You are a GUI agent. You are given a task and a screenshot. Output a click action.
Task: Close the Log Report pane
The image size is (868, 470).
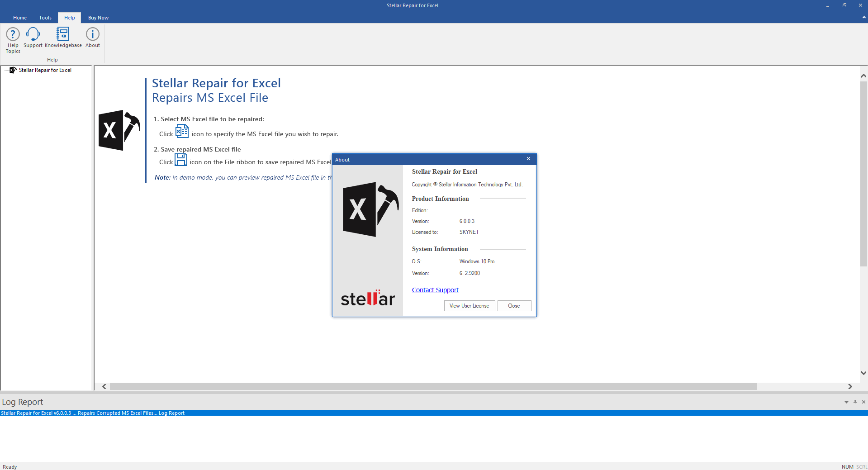863,402
